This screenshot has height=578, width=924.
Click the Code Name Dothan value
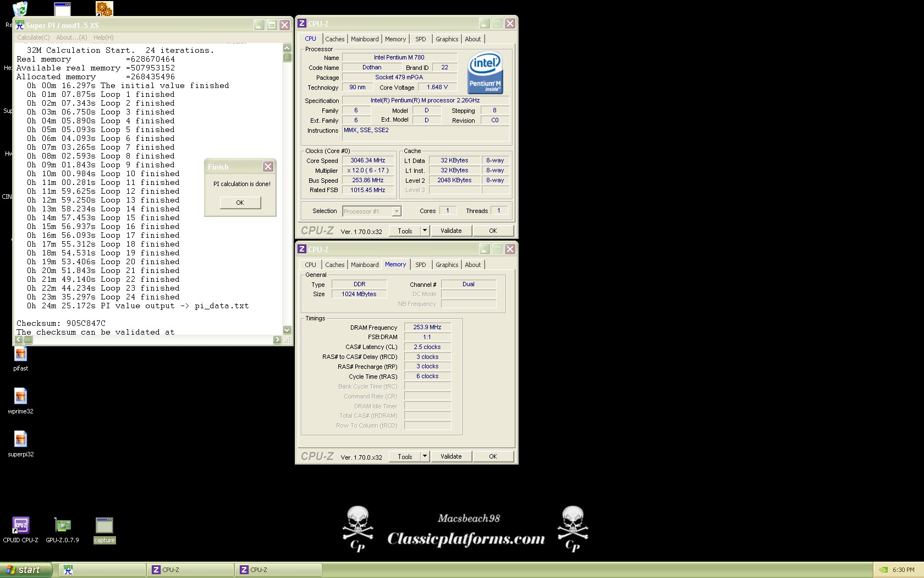(x=372, y=67)
